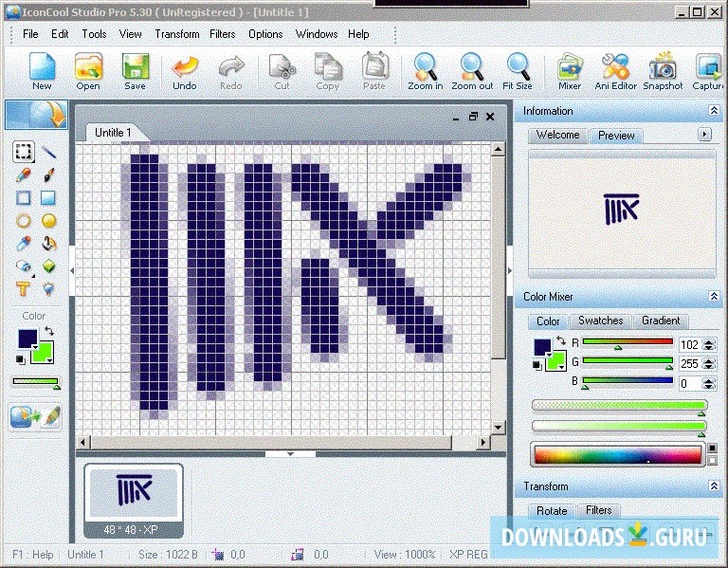Collapse the Color Mixer panel

tap(714, 296)
